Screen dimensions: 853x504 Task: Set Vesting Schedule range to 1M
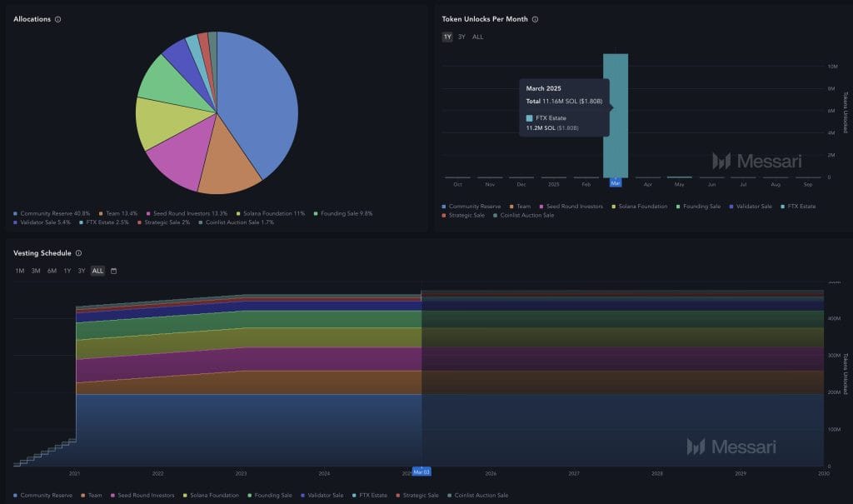tap(20, 271)
